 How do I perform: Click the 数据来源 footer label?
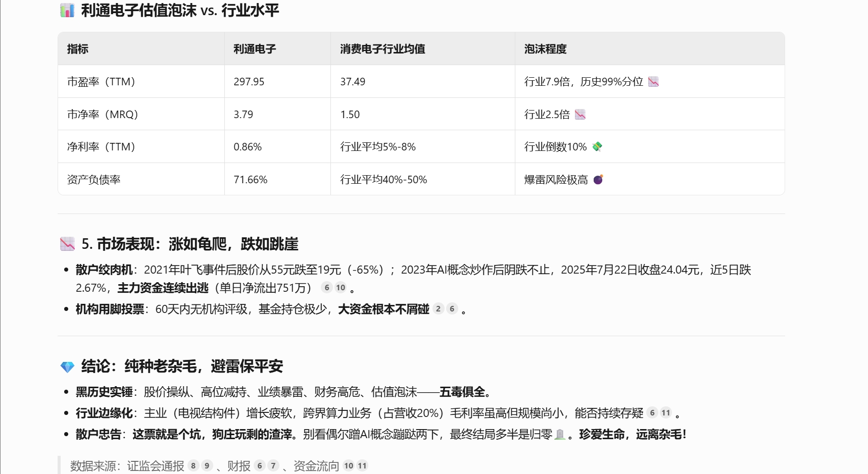tap(93, 466)
